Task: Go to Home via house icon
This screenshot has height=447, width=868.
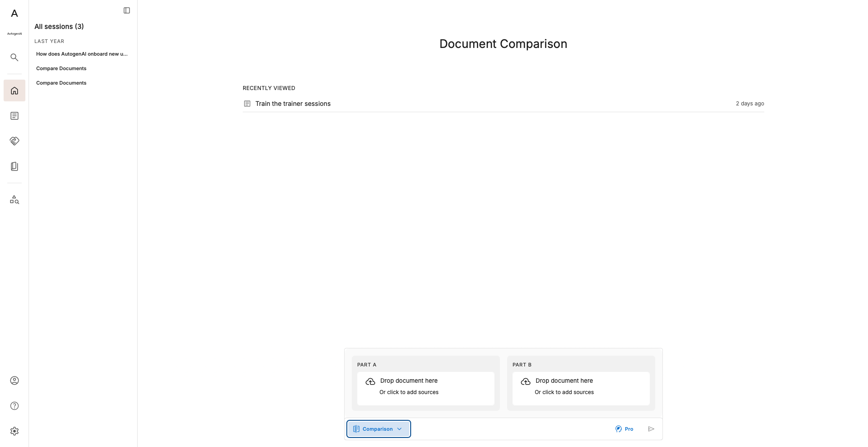Action: click(14, 90)
